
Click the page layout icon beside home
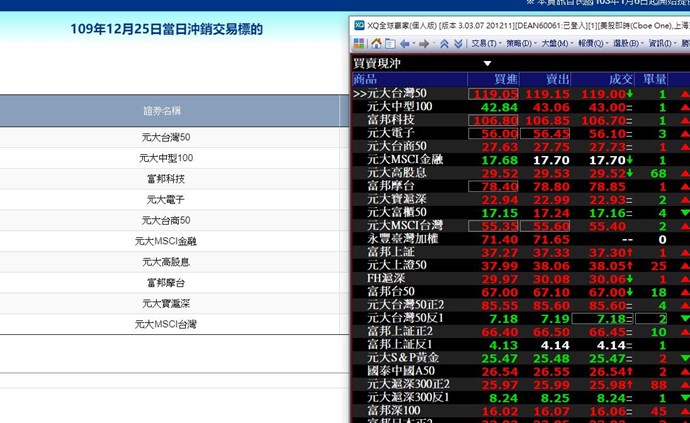(x=390, y=44)
